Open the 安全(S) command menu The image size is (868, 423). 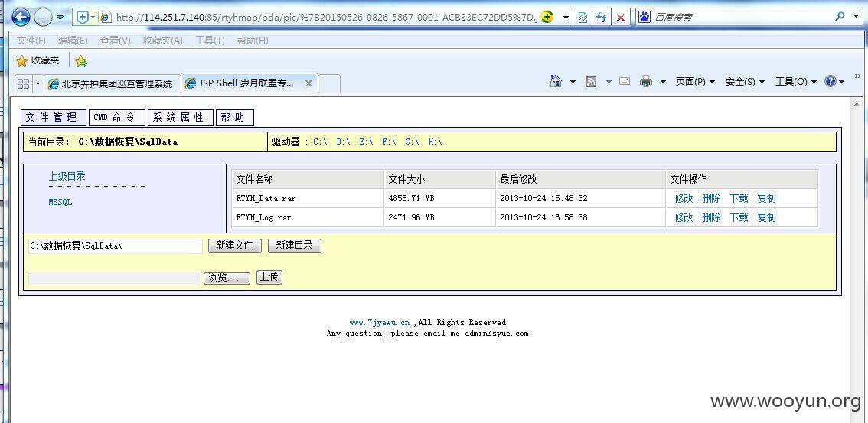point(745,82)
